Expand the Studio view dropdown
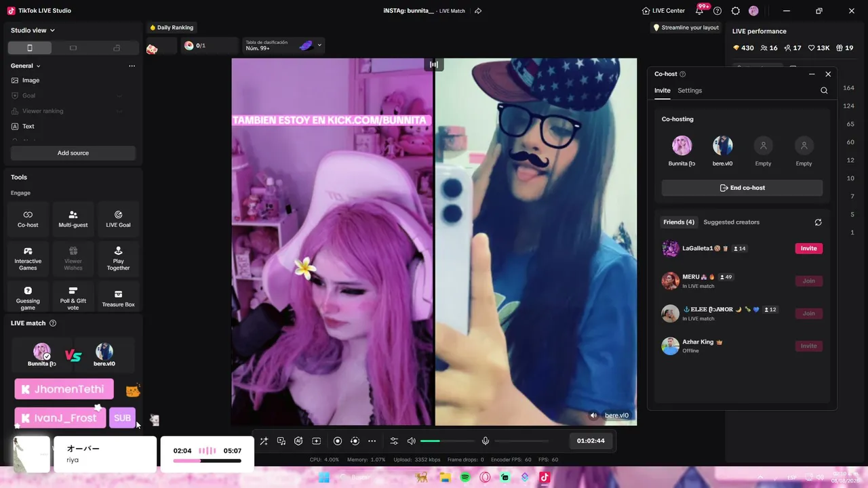Viewport: 868px width, 488px height. point(33,30)
